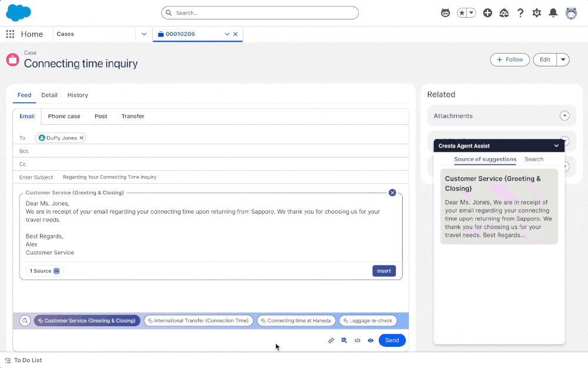Open the favorites list dropdown arrow

tap(472, 13)
